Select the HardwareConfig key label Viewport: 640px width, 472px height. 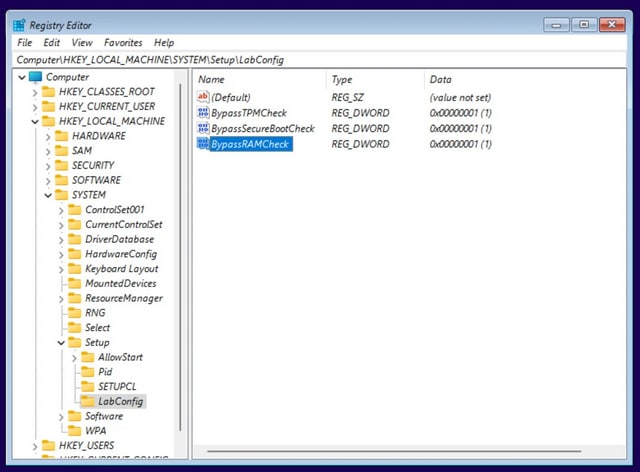[x=121, y=254]
